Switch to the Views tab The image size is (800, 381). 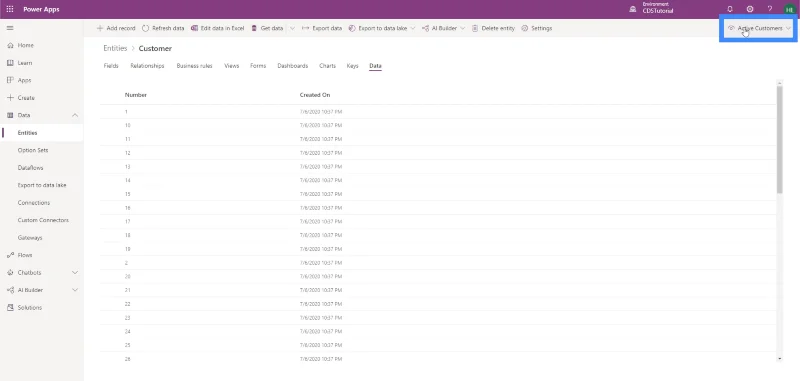232,66
